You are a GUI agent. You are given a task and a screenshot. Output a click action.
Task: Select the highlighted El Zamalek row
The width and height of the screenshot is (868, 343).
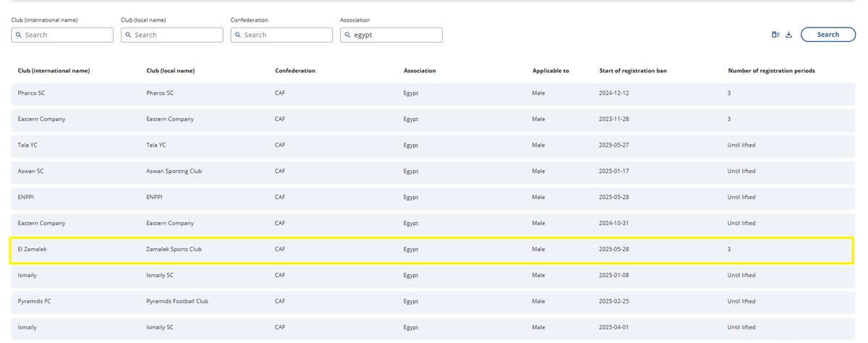[x=433, y=250]
